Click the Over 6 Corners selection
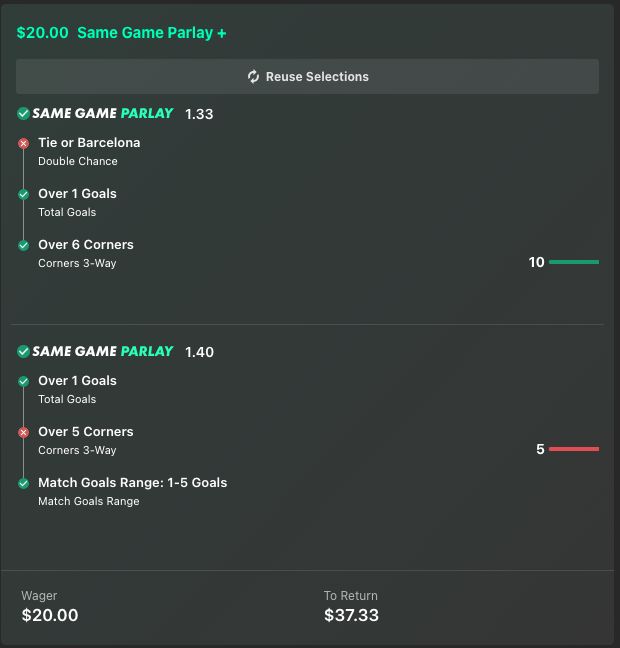Viewport: 620px width, 648px height. pos(86,245)
